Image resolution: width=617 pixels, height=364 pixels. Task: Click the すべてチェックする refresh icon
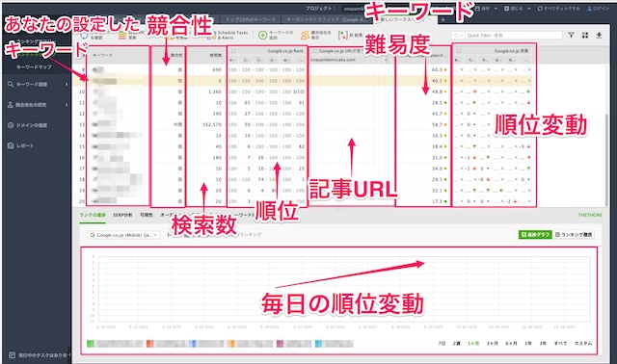click(x=540, y=9)
